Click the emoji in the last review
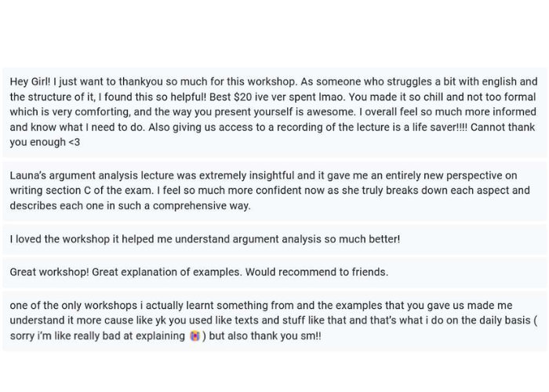Viewport: 549px width, 392px height. (195, 336)
